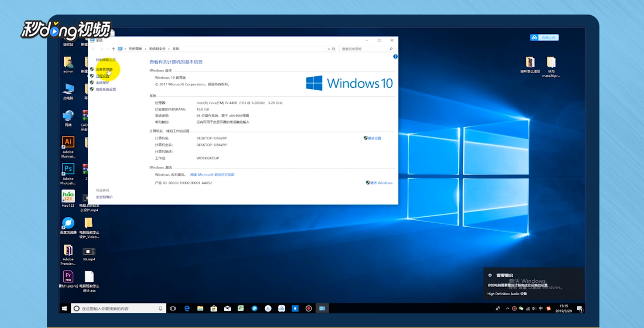Open the _Video folder on desktop

coord(89,228)
